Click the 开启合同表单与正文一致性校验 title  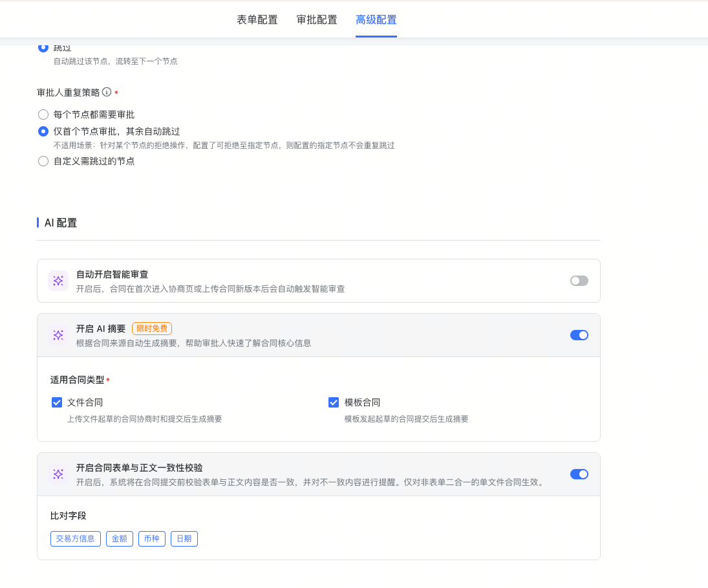point(139,468)
